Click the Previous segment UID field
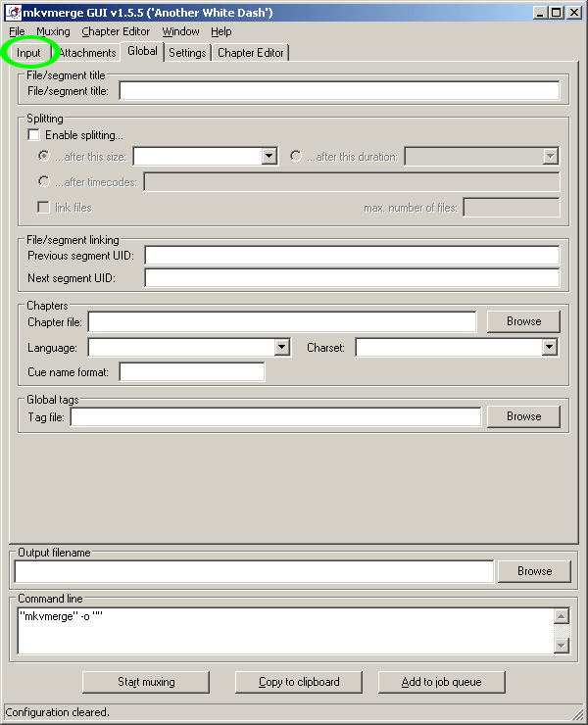Image resolution: width=588 pixels, height=725 pixels. [x=352, y=256]
